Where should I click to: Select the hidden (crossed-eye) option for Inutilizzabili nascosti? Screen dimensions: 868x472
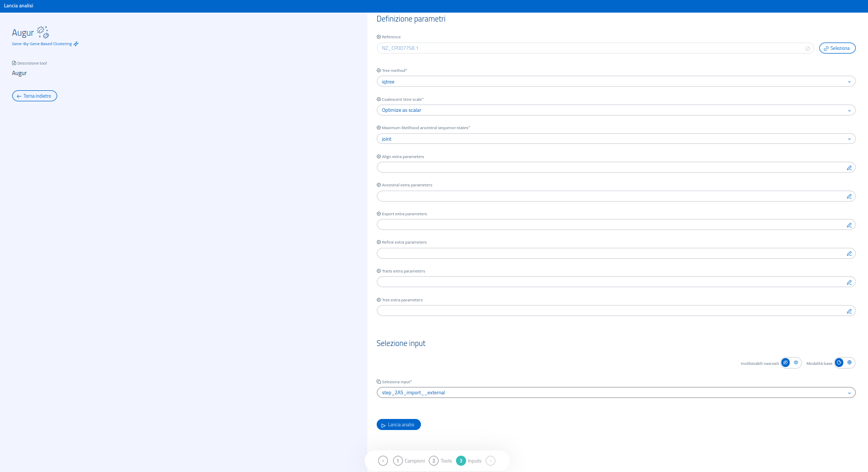click(x=786, y=363)
